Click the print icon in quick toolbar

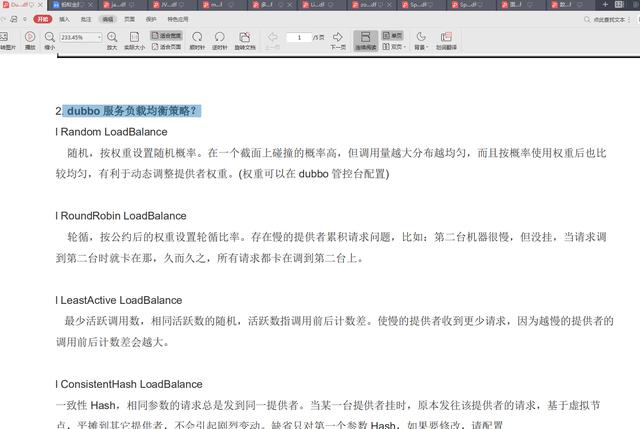pyautogui.click(x=14, y=19)
